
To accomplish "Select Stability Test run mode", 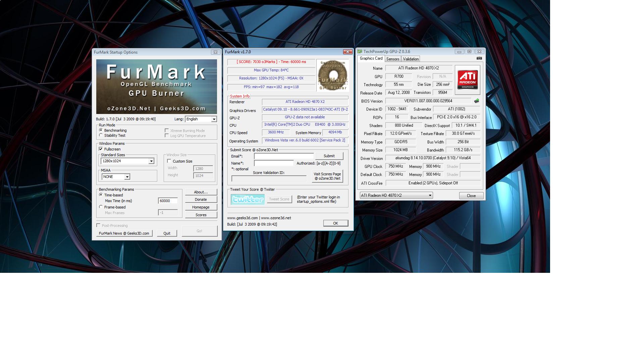I will point(101,135).
